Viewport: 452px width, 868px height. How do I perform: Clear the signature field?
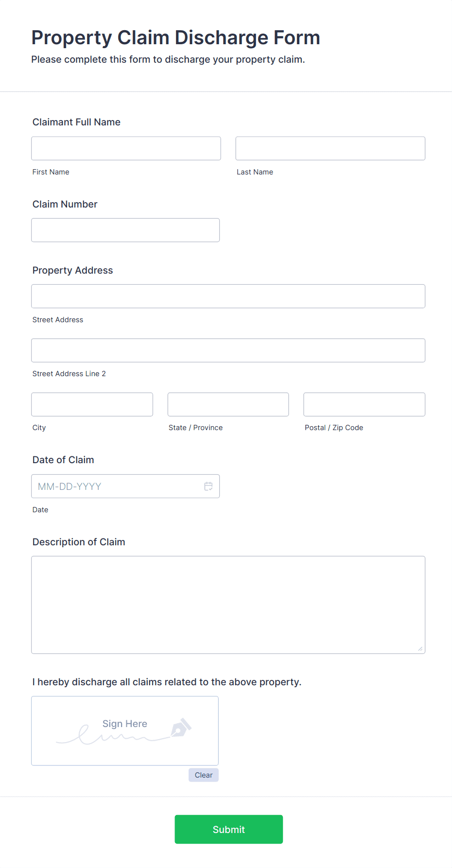tap(203, 775)
